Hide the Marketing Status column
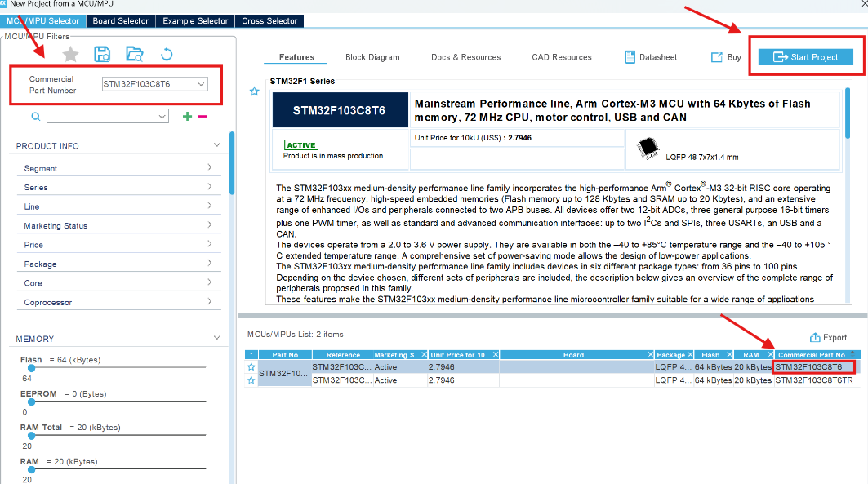The width and height of the screenshot is (868, 484). [424, 354]
